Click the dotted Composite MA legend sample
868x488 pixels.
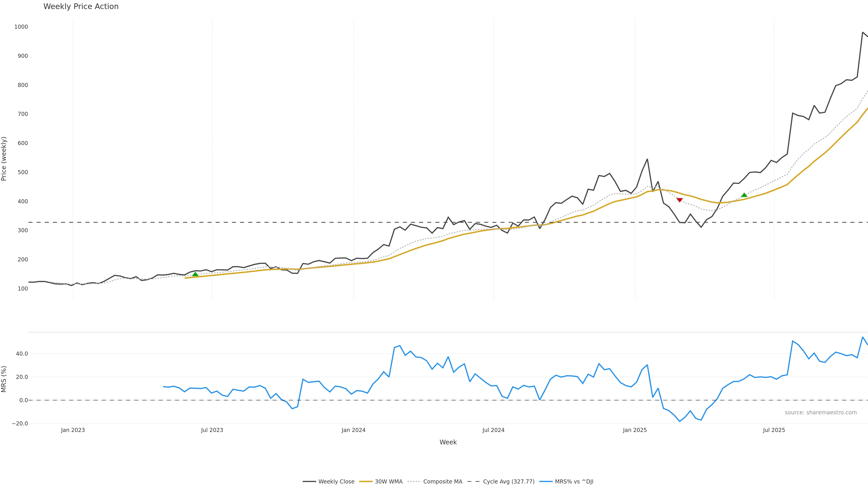pyautogui.click(x=413, y=482)
